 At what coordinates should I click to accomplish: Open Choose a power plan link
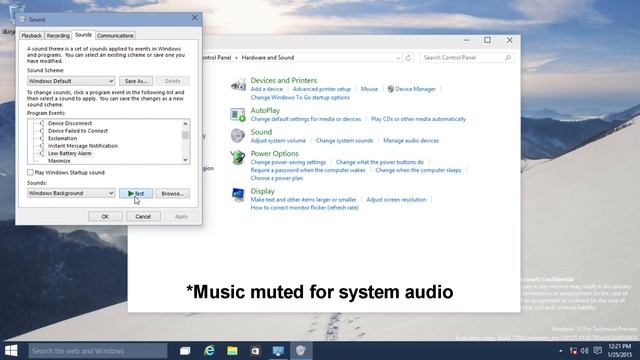(x=277, y=178)
